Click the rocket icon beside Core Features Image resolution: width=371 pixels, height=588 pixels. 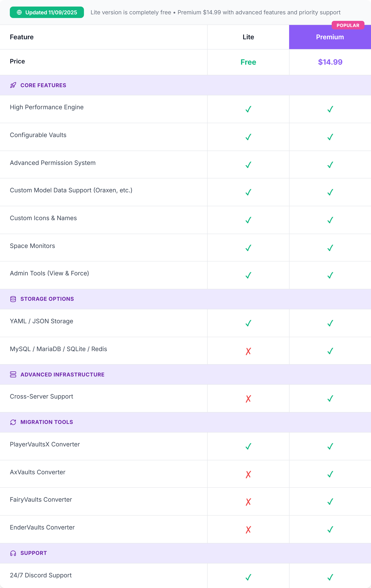tap(13, 85)
